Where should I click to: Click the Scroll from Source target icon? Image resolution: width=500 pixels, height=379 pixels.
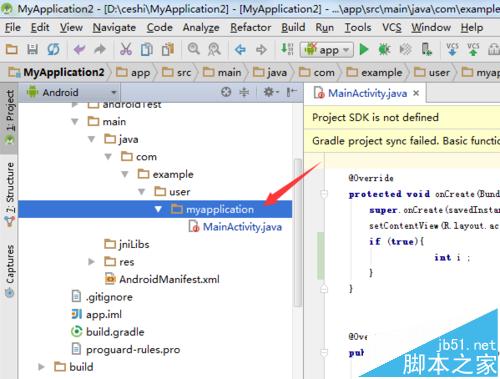click(x=226, y=92)
